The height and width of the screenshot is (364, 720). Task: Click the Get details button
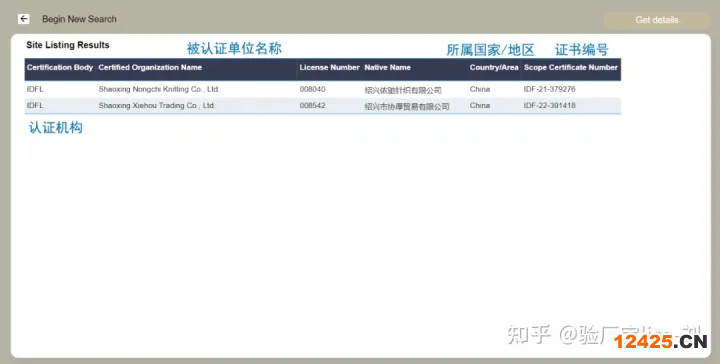point(657,20)
